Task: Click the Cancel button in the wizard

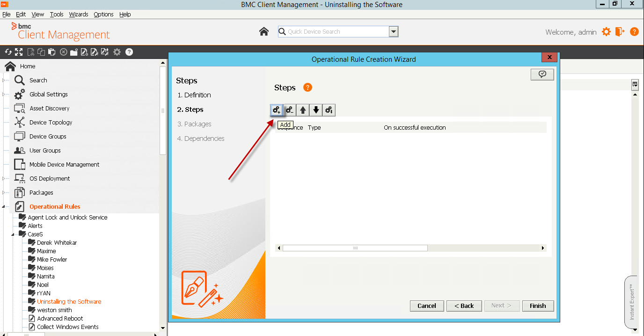Action: coord(427,306)
